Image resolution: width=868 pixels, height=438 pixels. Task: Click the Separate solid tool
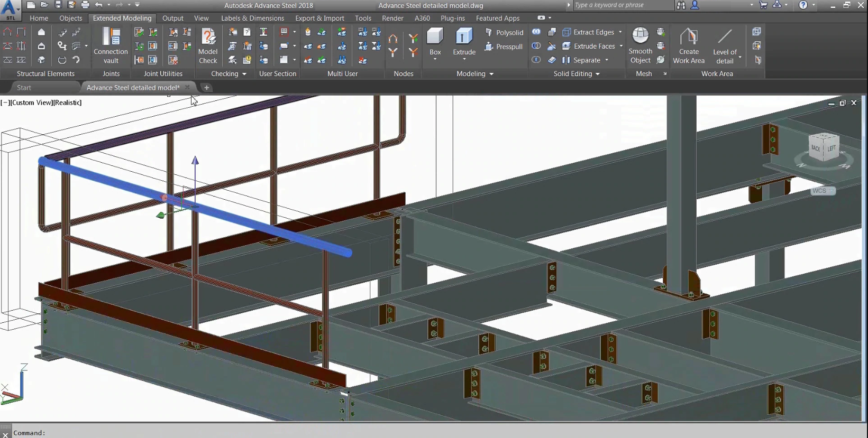coord(582,60)
